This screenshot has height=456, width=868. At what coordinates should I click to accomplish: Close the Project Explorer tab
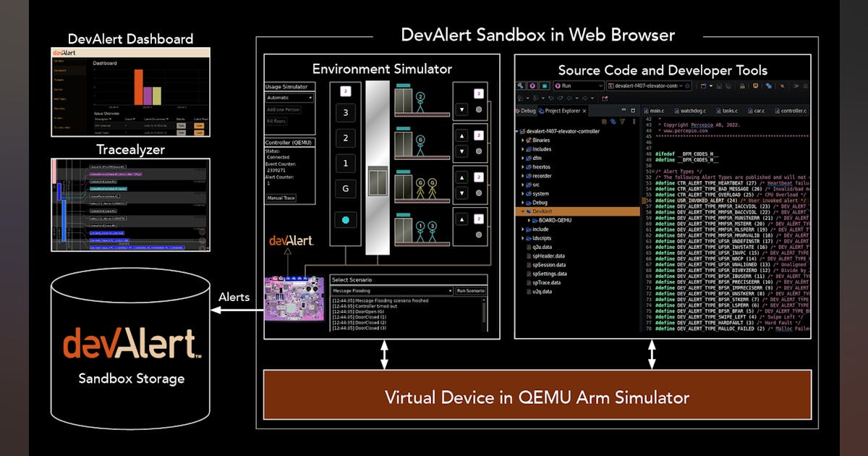[584, 111]
